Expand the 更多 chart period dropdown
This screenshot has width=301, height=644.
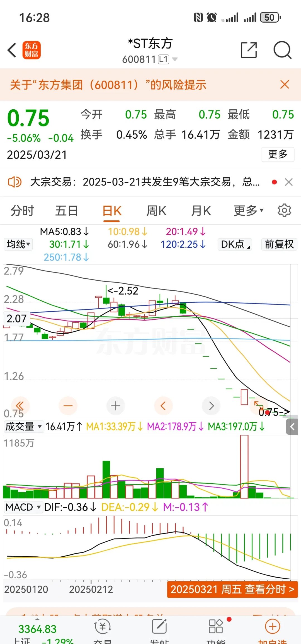[x=249, y=211]
